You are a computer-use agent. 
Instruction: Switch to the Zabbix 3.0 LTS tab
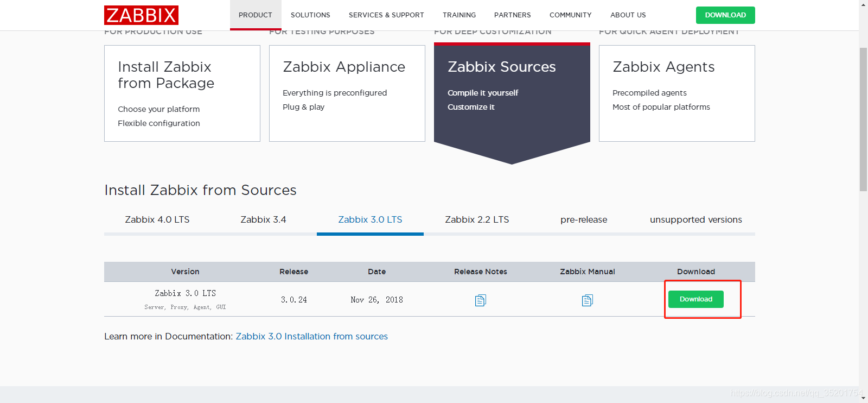coord(370,219)
